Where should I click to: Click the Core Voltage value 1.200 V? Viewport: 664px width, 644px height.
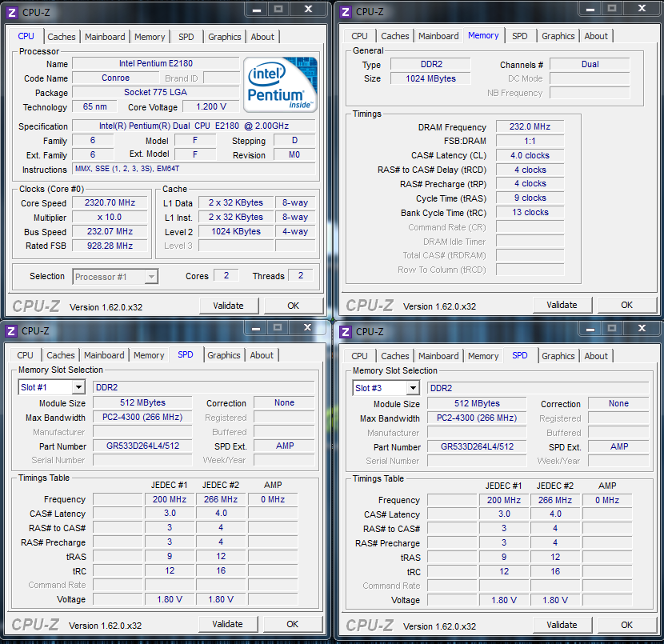211,106
